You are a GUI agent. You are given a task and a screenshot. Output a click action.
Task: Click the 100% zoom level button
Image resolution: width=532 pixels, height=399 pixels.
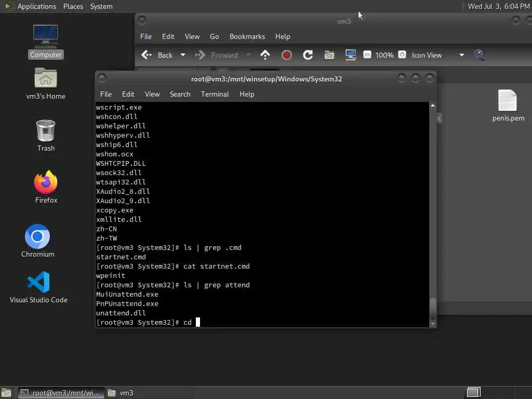point(384,55)
